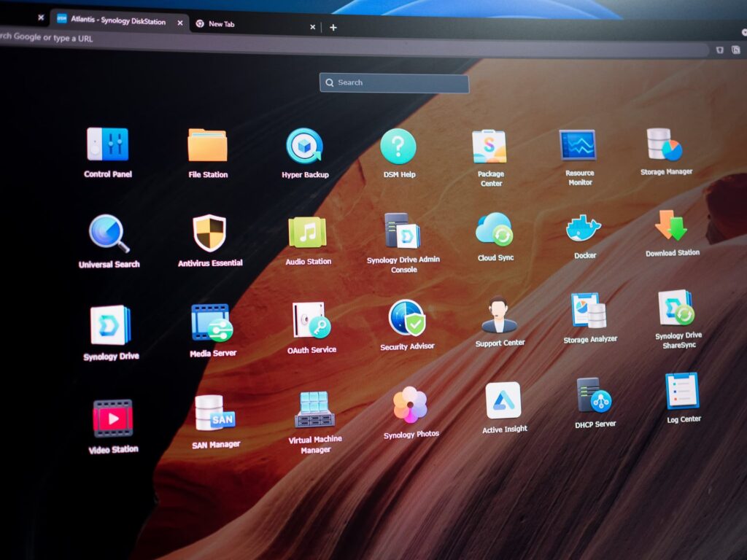
Task: Open Antivirus Essential
Action: point(209,233)
